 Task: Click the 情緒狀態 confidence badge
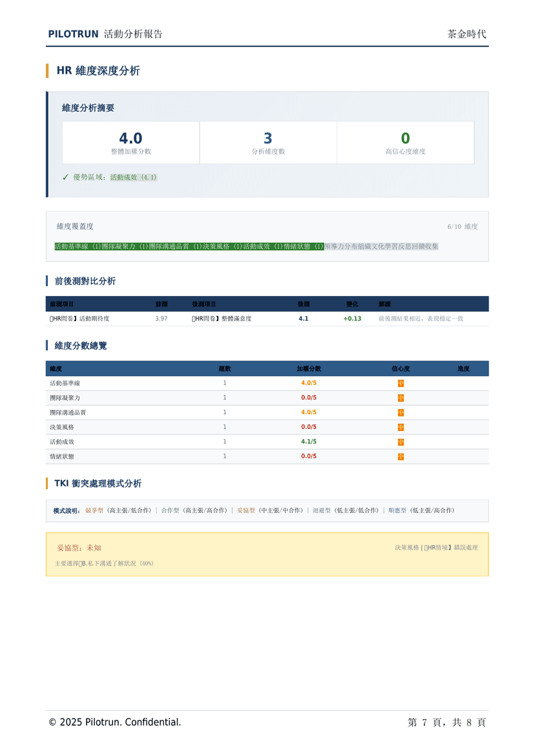pyautogui.click(x=400, y=456)
